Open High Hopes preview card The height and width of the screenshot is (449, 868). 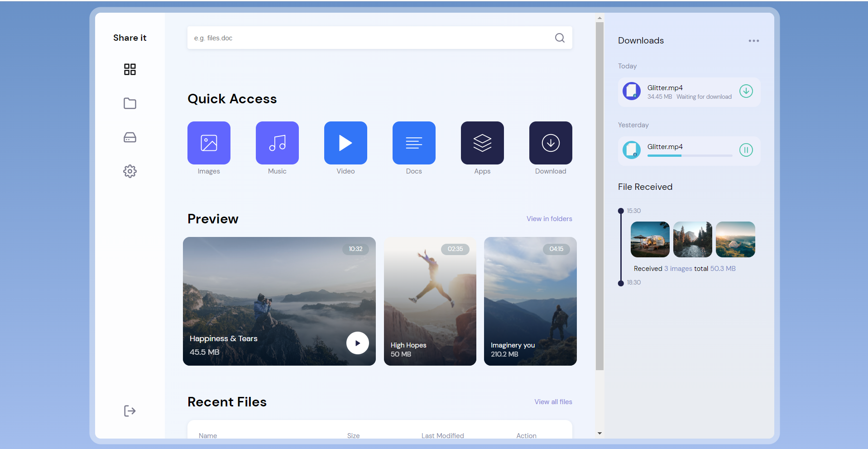[430, 301]
